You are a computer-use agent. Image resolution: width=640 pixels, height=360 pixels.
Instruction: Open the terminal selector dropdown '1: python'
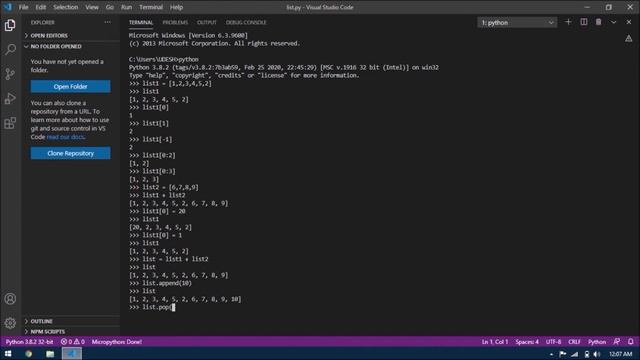(517, 22)
